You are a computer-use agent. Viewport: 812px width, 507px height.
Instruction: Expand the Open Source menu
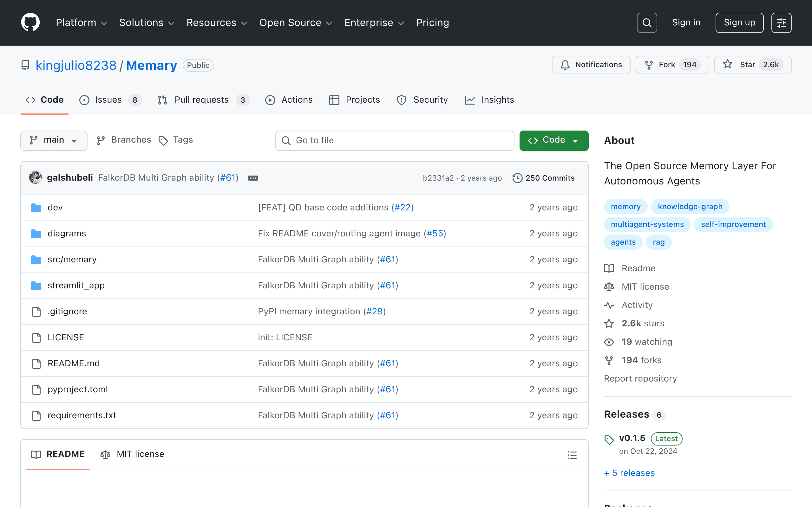(x=296, y=22)
